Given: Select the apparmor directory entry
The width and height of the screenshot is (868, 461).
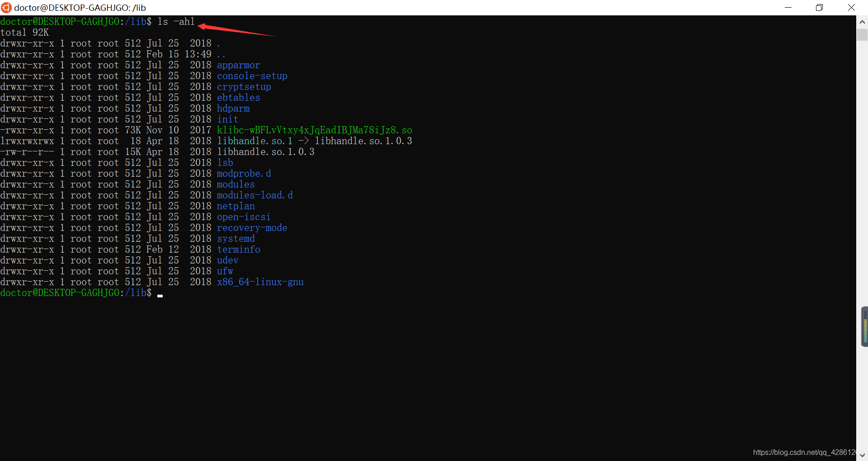Looking at the screenshot, I should pos(238,65).
